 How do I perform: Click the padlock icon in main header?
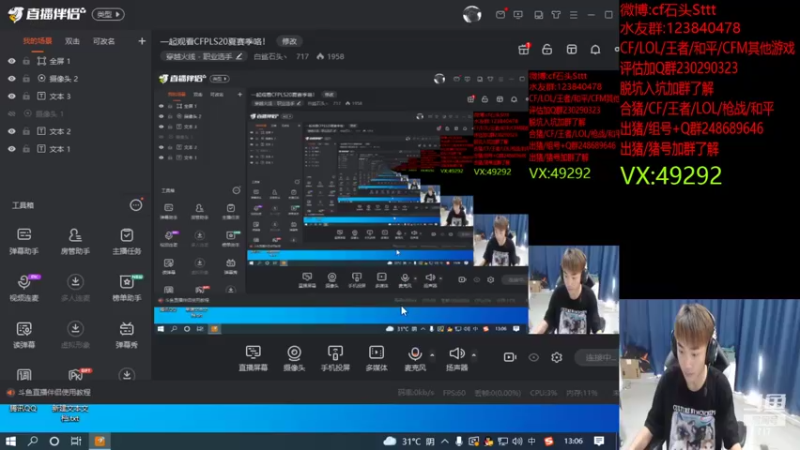click(547, 49)
